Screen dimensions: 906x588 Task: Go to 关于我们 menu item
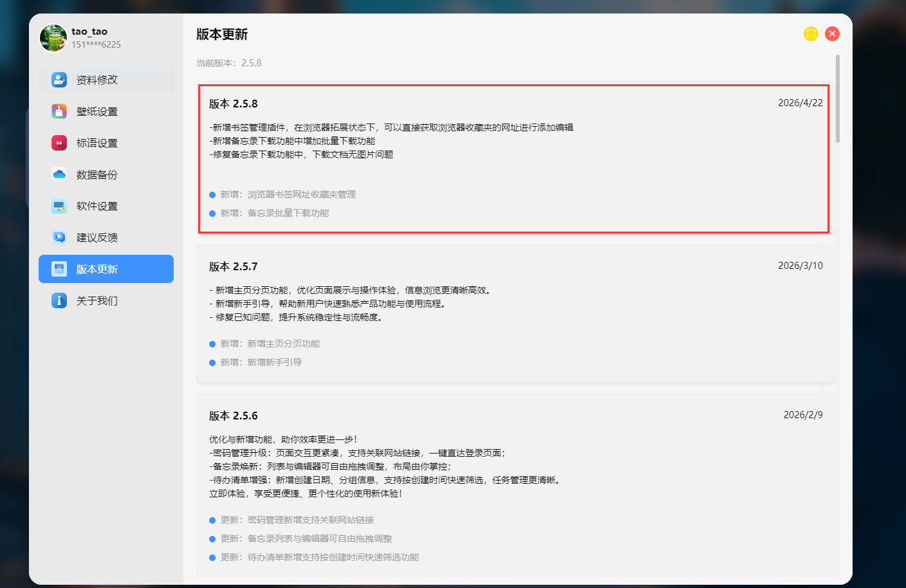click(x=97, y=300)
